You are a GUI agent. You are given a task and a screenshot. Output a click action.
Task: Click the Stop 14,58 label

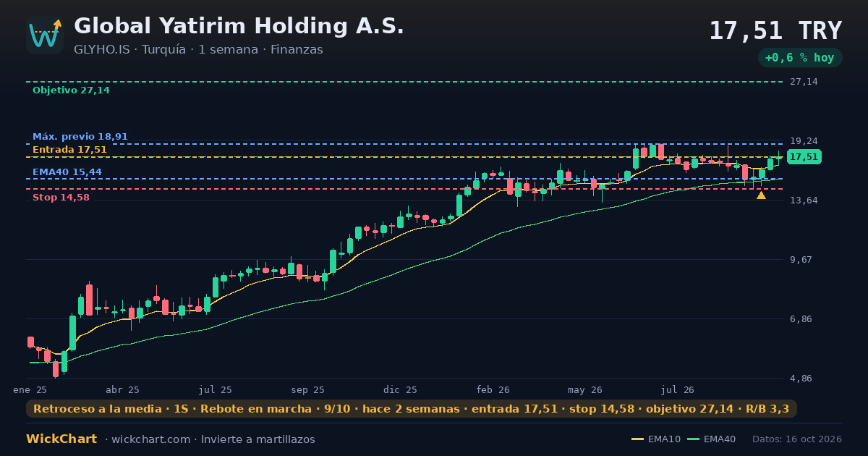tap(61, 198)
